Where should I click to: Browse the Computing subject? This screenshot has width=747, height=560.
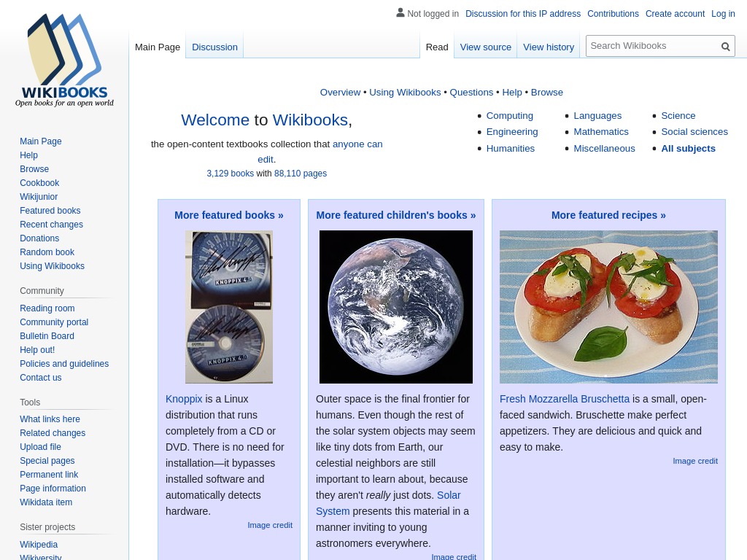coord(509,116)
